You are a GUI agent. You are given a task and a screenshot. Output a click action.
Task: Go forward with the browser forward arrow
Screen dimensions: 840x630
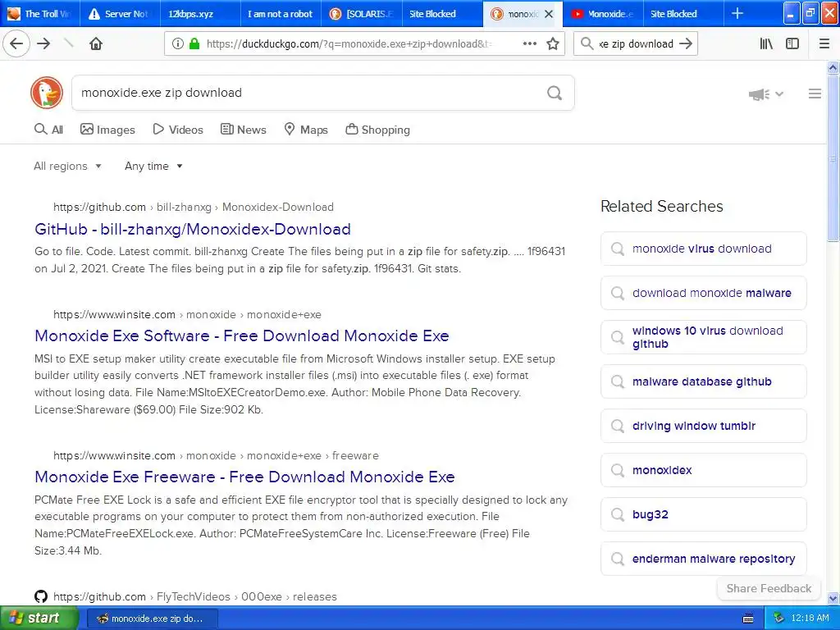[x=43, y=44]
